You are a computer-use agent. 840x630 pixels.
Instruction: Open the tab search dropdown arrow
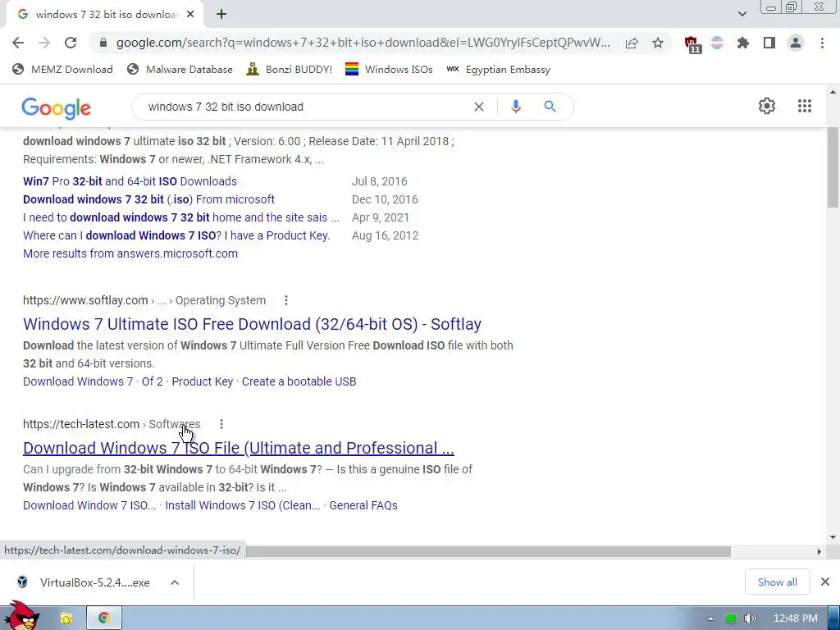point(742,14)
